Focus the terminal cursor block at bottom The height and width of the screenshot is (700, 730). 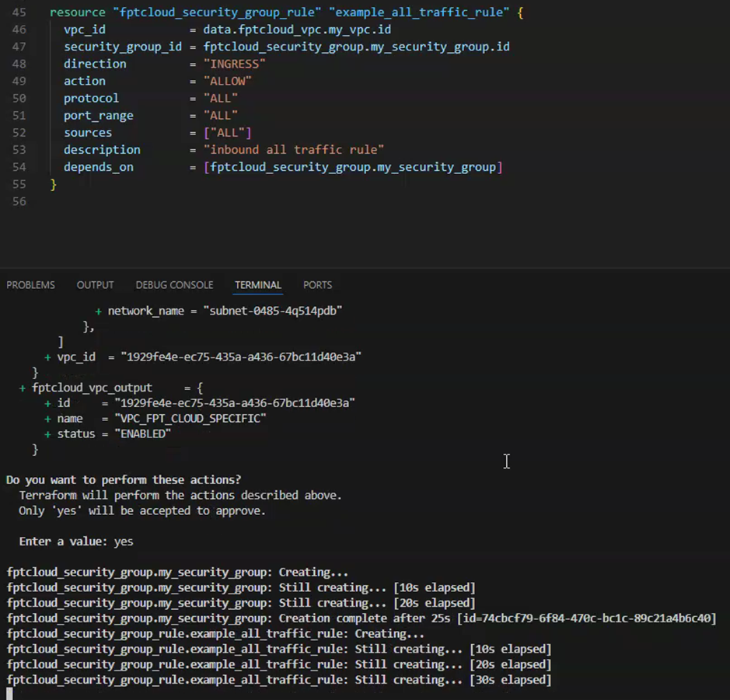pos(9,693)
